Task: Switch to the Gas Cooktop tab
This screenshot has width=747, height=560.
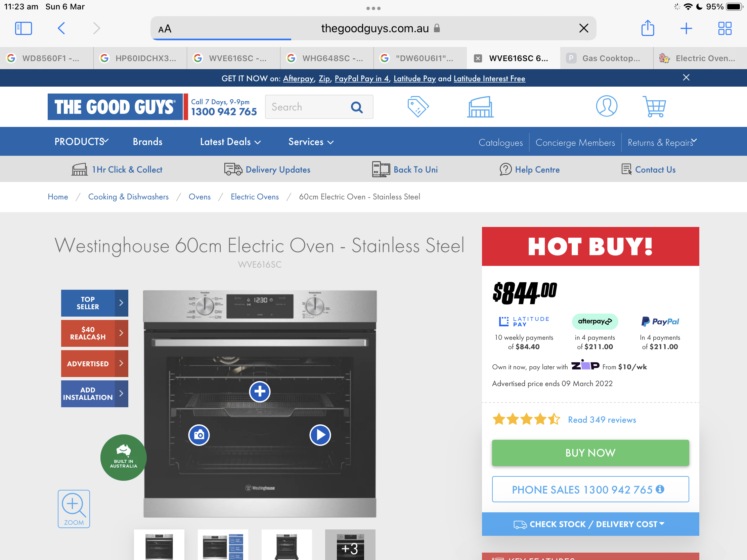Action: pyautogui.click(x=606, y=58)
